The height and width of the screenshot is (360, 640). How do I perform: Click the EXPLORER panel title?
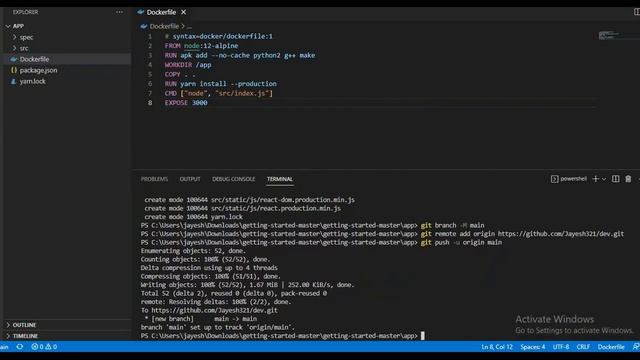click(x=25, y=12)
